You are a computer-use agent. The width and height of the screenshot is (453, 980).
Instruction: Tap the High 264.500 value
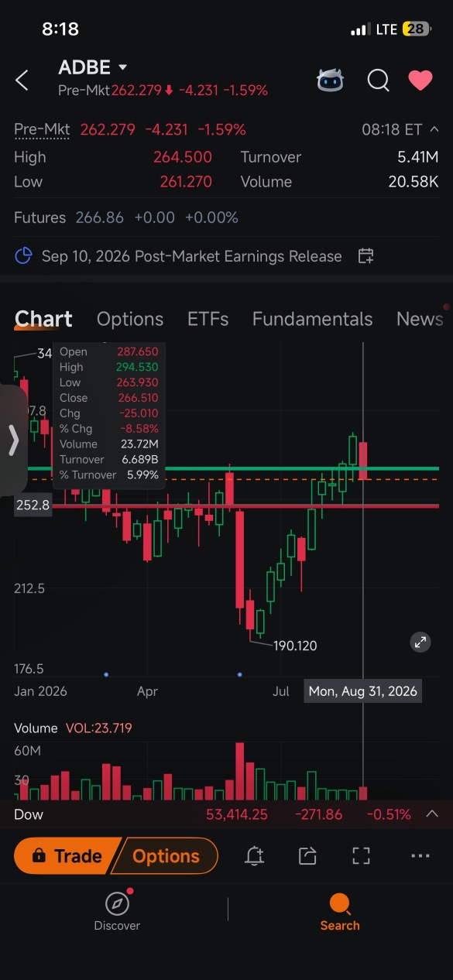pos(183,157)
